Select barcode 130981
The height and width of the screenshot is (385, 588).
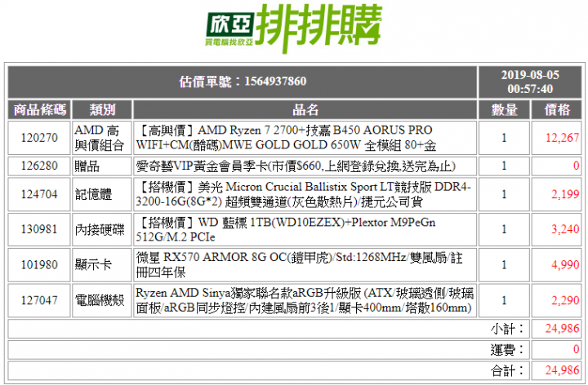pos(39,229)
